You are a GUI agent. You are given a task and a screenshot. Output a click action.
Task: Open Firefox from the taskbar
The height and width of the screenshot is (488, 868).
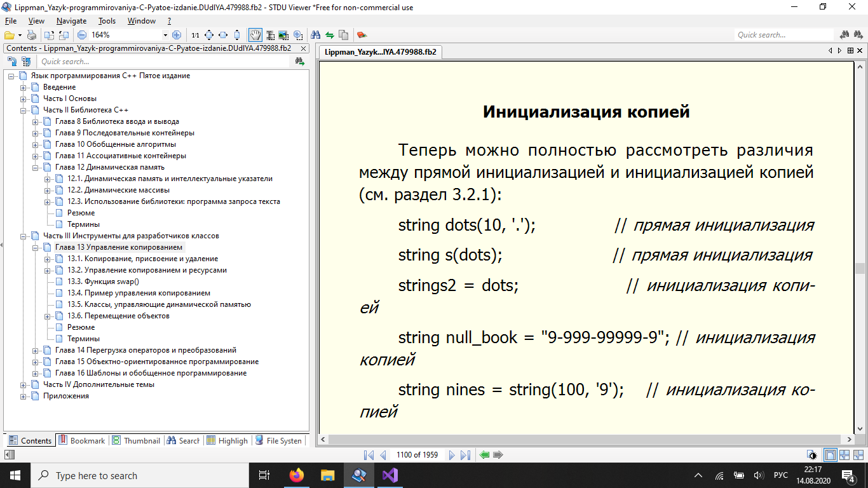point(296,475)
